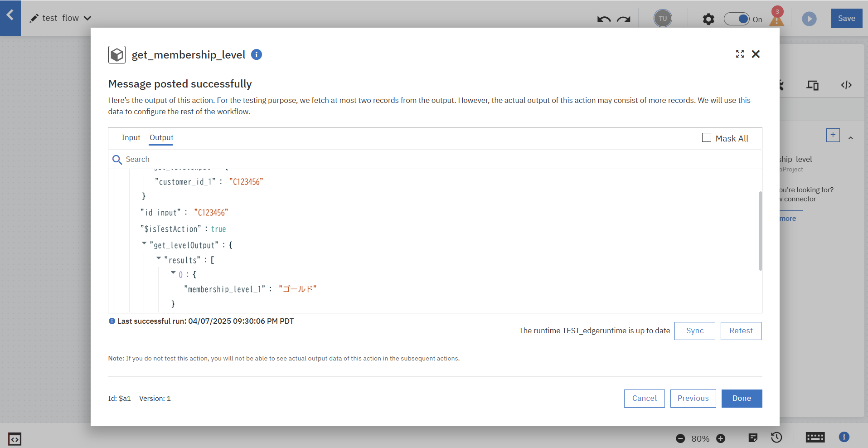The height and width of the screenshot is (448, 868).
Task: Collapse the "get_levelOutput" node
Action: (144, 243)
